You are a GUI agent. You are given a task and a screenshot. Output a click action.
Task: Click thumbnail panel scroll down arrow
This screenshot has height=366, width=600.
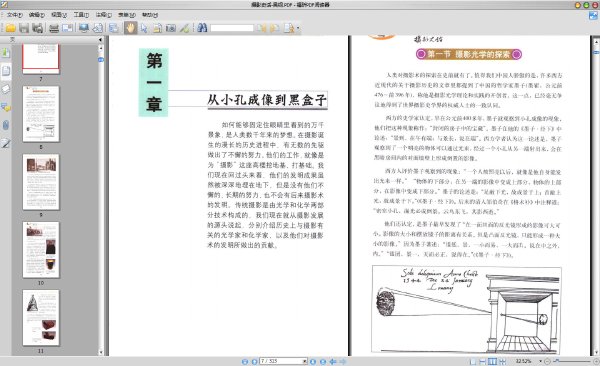[101, 352]
